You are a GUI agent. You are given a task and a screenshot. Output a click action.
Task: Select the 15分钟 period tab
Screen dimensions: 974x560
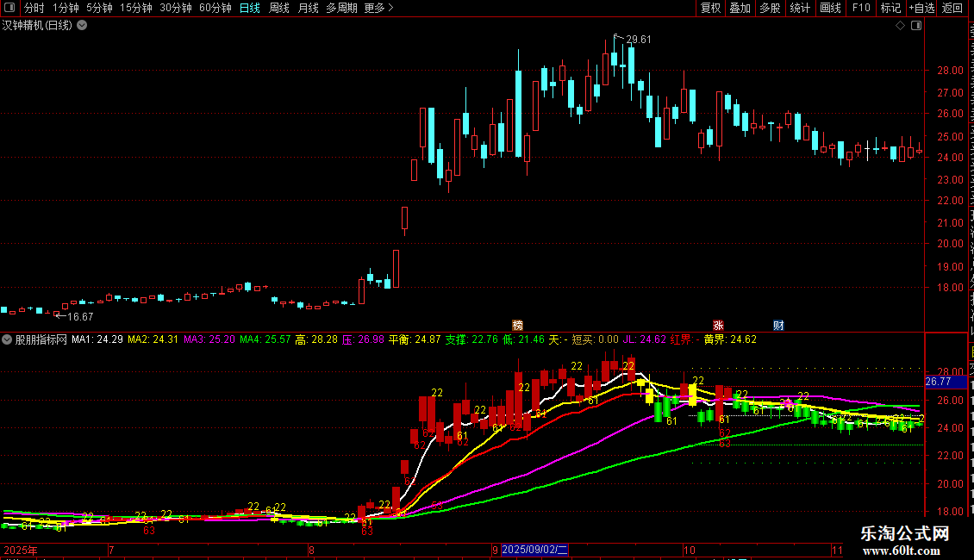[x=136, y=8]
